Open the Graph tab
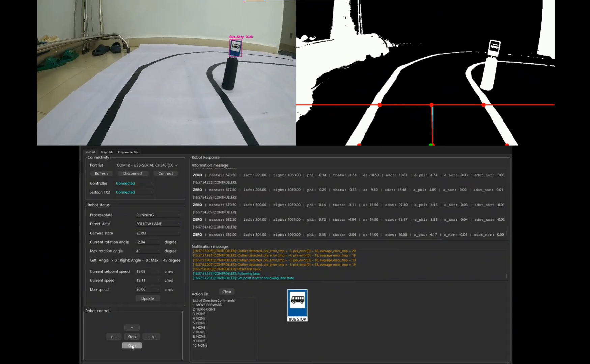Viewport: 590px width, 364px height. coord(107,152)
